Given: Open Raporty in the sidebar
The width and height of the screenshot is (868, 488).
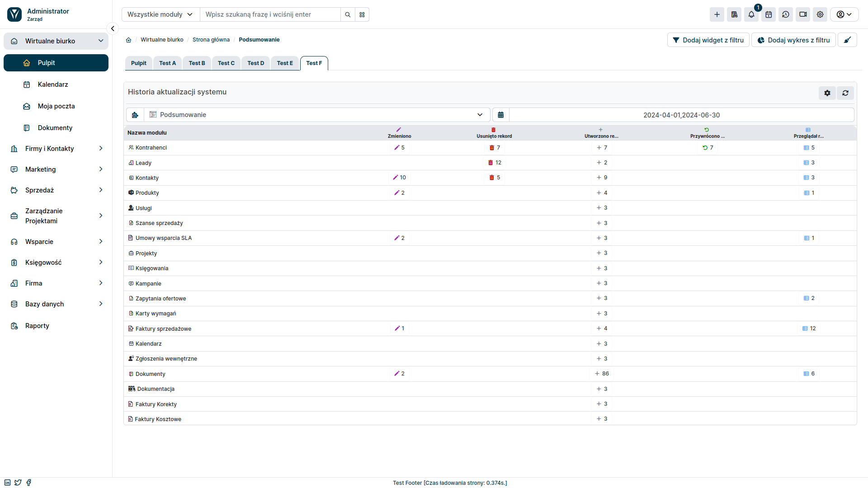Looking at the screenshot, I should pyautogui.click(x=56, y=326).
